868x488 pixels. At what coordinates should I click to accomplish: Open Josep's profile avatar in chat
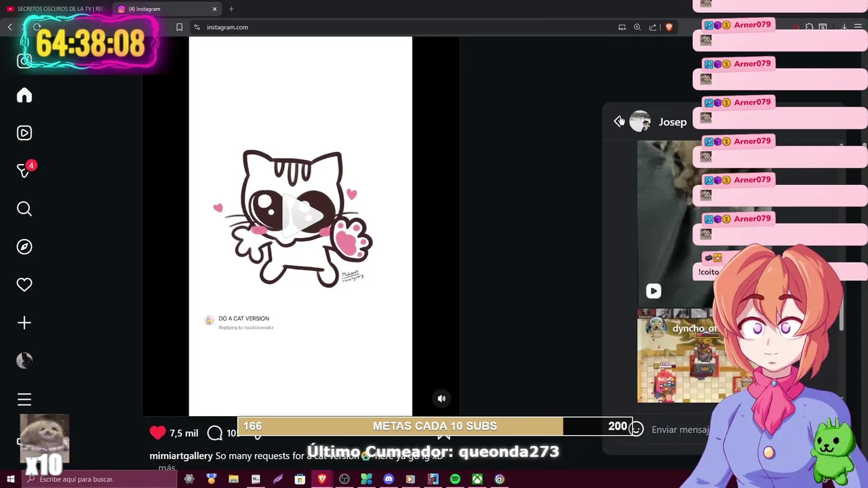(640, 121)
